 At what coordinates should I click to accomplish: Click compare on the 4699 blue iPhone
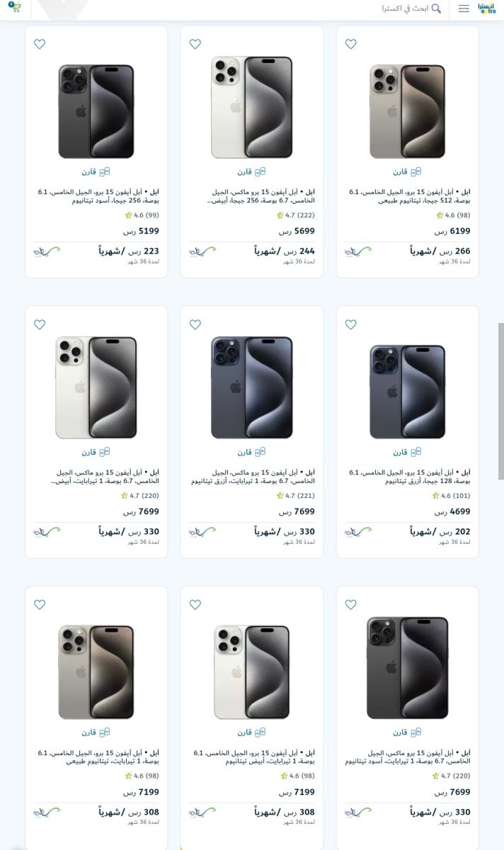(407, 452)
